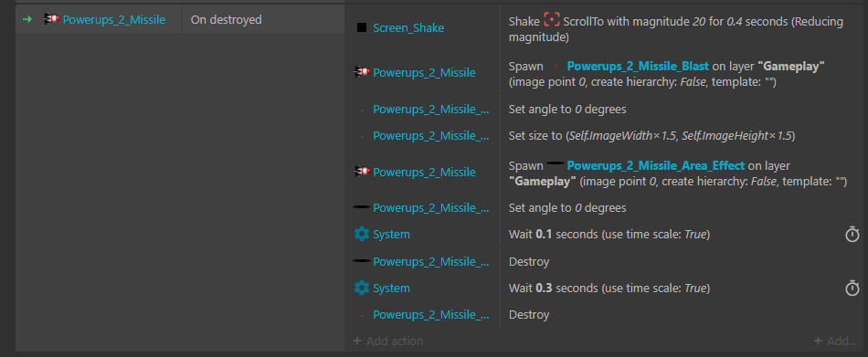Select the missile icon in the condition row
This screenshot has width=868, height=357.
click(x=51, y=19)
